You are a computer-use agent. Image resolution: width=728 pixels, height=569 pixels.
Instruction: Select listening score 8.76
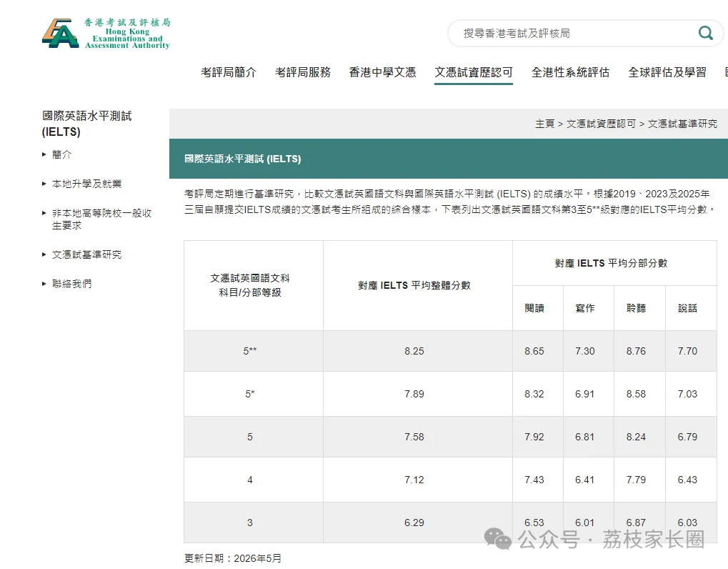point(636,351)
